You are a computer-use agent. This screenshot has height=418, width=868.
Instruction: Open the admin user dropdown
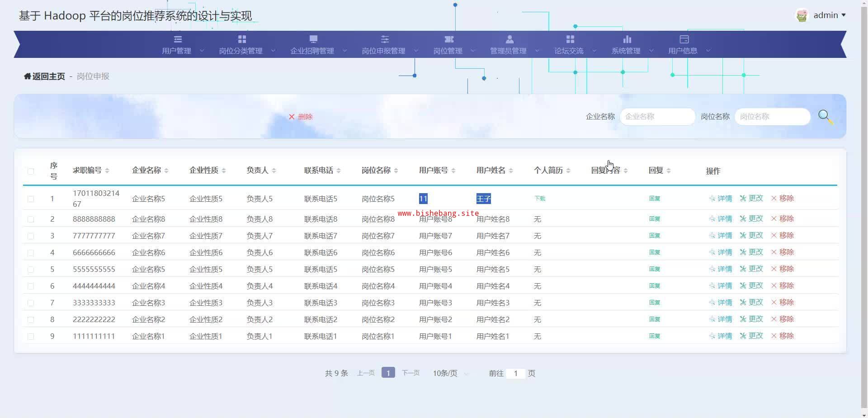(x=829, y=15)
